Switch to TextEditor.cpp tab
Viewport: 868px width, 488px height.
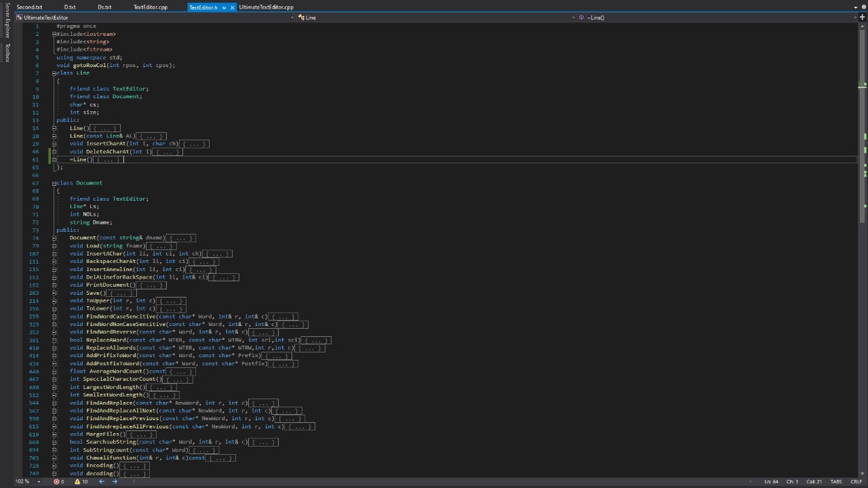pos(151,7)
